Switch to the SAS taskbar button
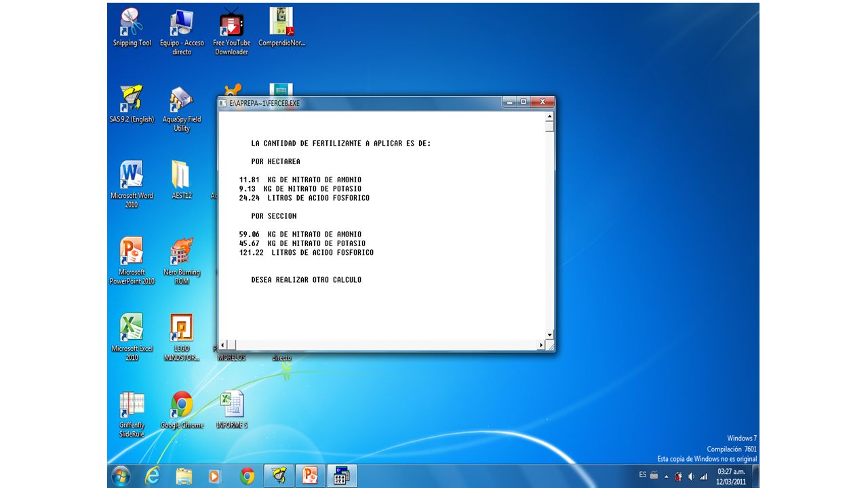This screenshot has width=868, height=488. click(278, 476)
